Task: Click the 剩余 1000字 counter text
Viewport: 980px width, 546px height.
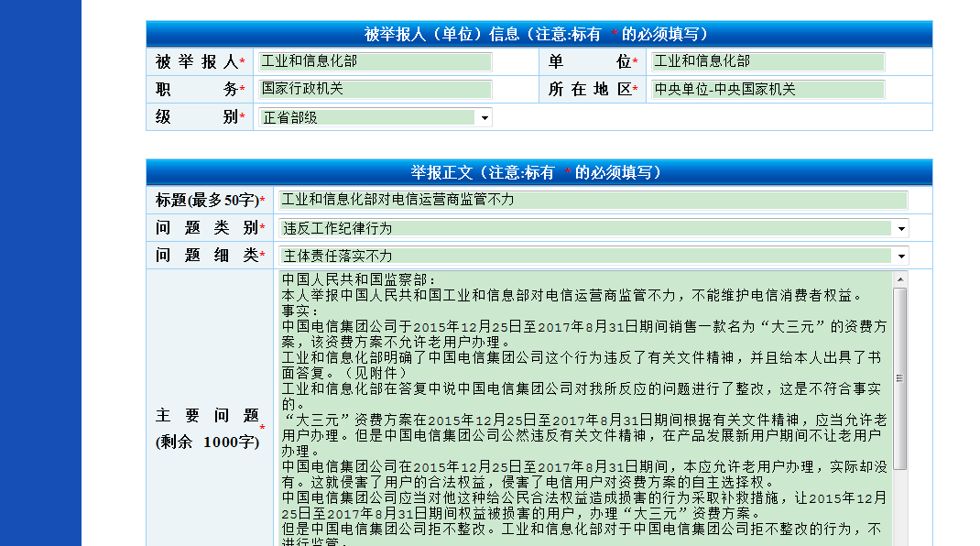Action: tap(208, 442)
